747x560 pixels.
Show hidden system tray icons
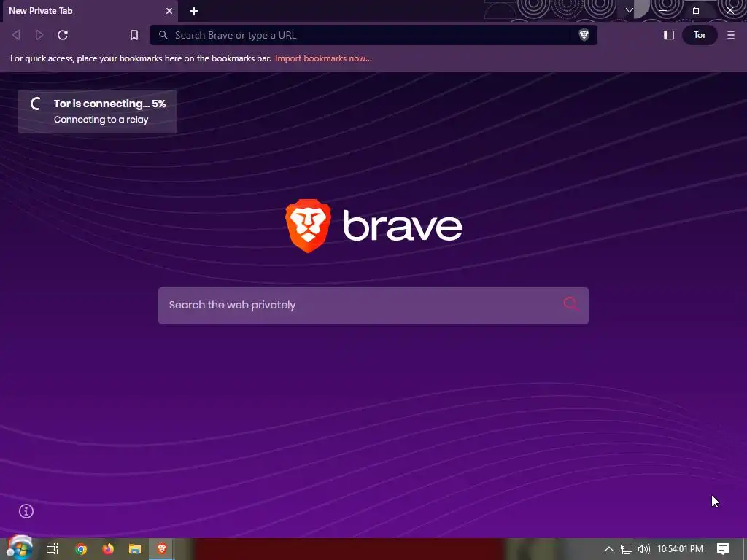(609, 549)
